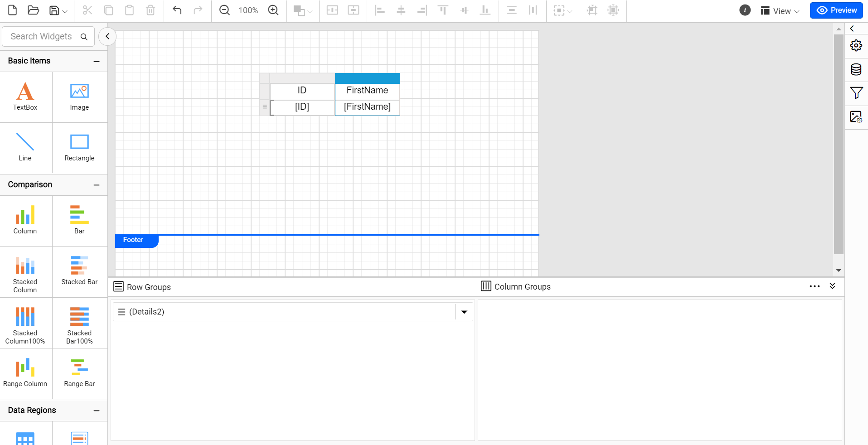Open the View dropdown menu
868x445 pixels.
(x=779, y=10)
